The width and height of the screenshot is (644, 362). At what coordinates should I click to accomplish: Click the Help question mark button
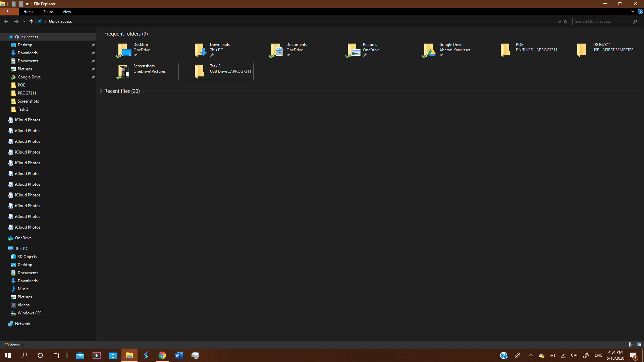(x=640, y=11)
